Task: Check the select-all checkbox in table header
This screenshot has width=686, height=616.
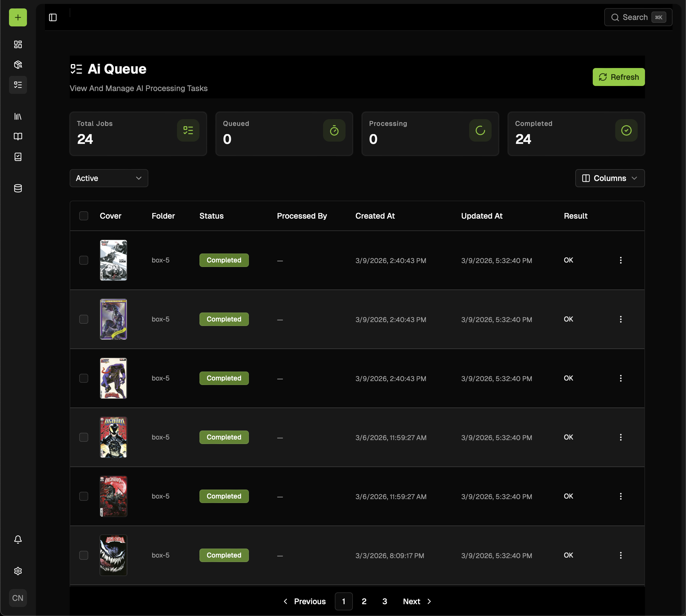Action: 83,216
